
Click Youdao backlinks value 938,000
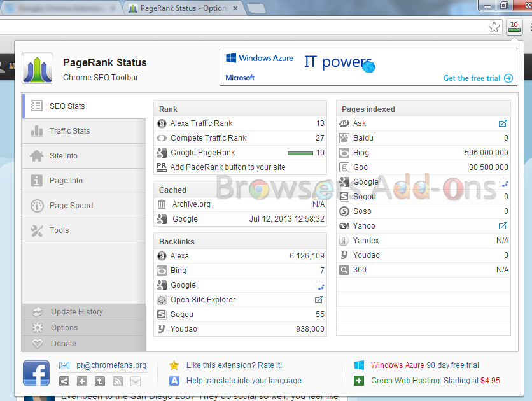310,329
